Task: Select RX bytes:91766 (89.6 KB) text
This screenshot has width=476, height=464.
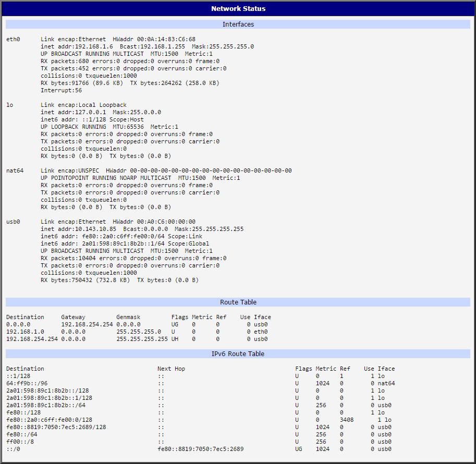Action: [x=82, y=83]
